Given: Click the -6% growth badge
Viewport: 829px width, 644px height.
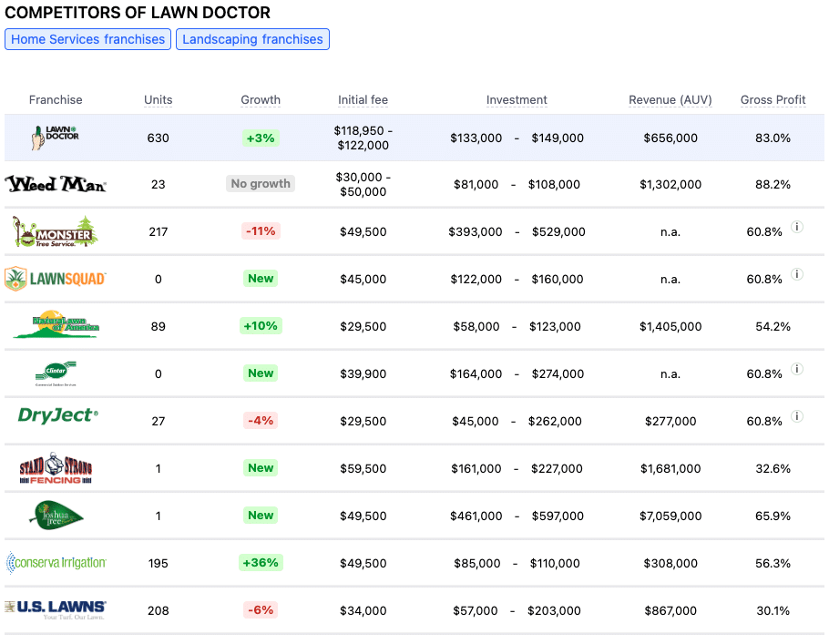Looking at the screenshot, I should pos(261,609).
